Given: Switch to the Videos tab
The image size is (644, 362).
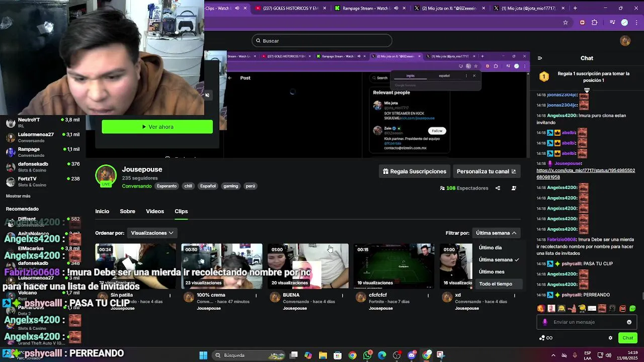Looking at the screenshot, I should pyautogui.click(x=155, y=211).
